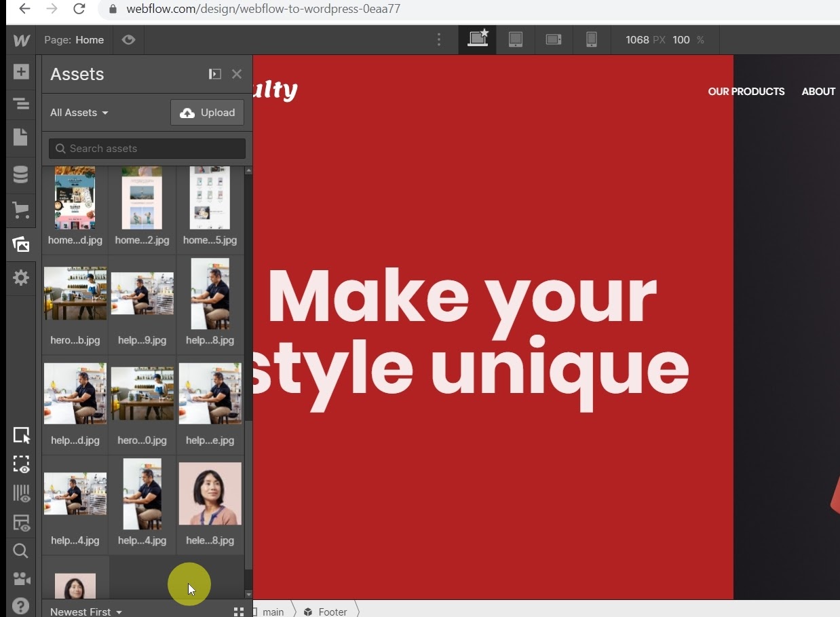Screen dimensions: 840x617
Task: Go forward in the browser
Action: 52,9
